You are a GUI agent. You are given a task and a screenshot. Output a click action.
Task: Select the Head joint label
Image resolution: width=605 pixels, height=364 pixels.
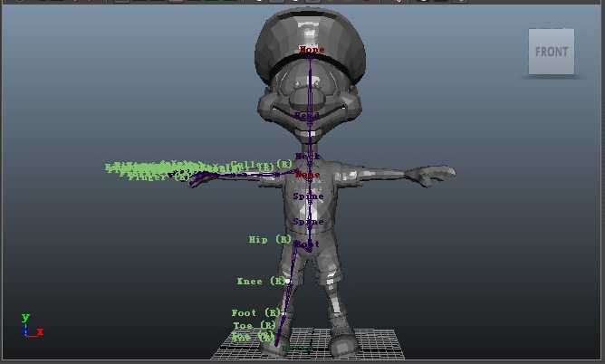pyautogui.click(x=307, y=115)
